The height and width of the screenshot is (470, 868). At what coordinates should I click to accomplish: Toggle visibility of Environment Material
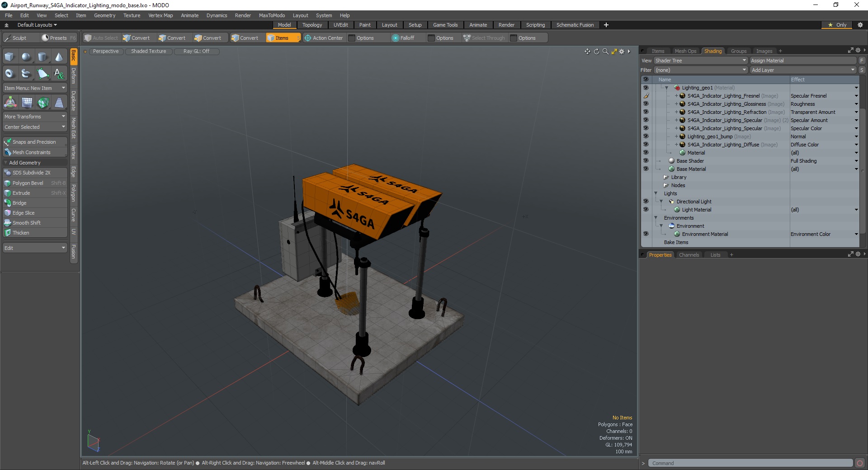[646, 234]
